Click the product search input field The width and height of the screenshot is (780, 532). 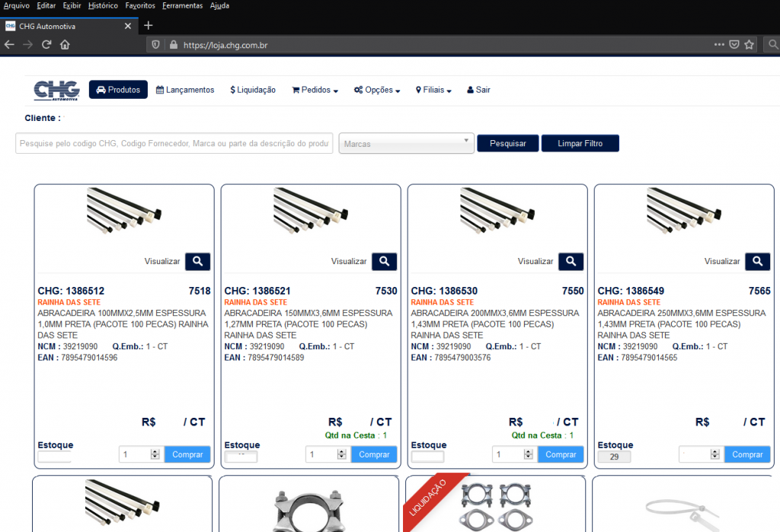[x=174, y=143]
